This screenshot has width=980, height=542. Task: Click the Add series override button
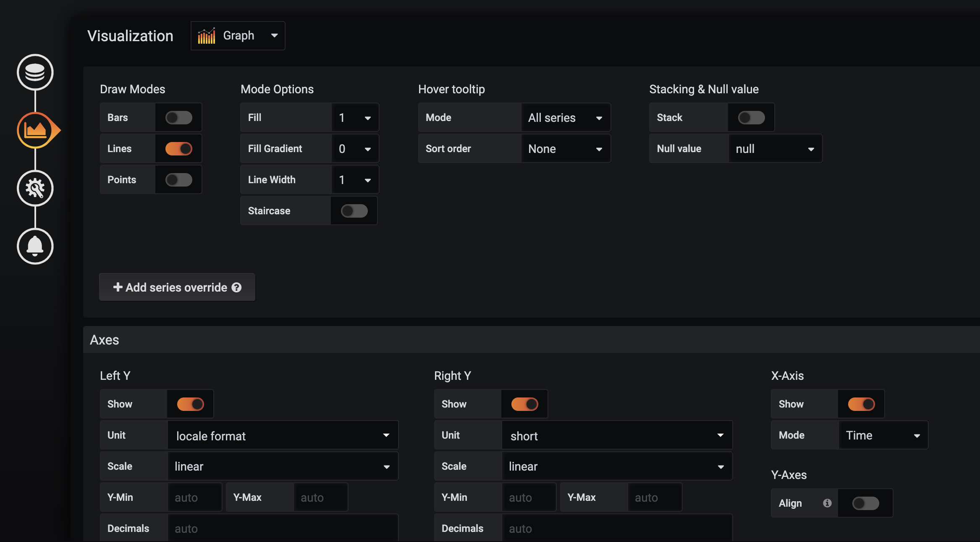177,287
